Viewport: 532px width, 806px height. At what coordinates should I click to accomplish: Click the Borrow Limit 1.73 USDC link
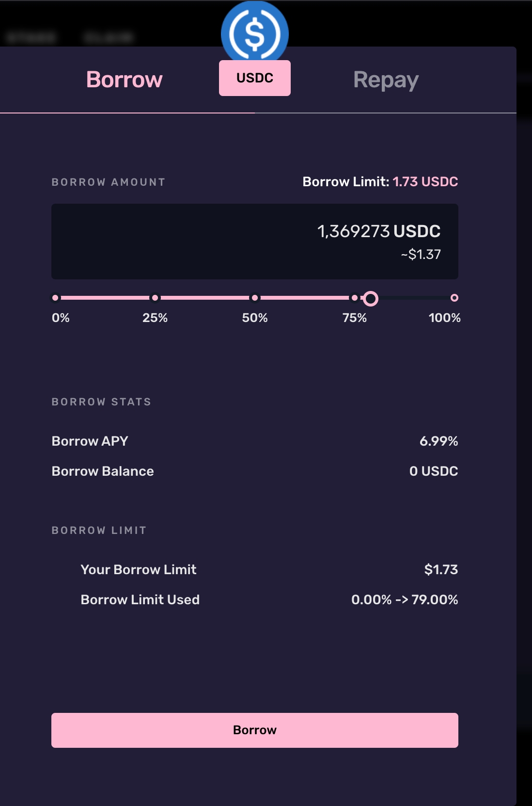tap(425, 182)
